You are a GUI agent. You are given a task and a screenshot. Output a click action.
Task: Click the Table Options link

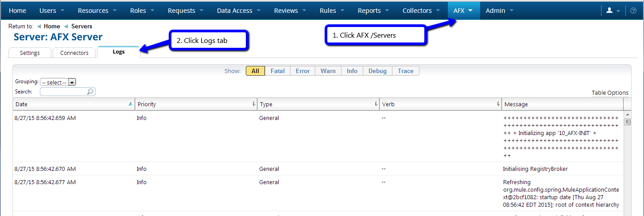610,93
